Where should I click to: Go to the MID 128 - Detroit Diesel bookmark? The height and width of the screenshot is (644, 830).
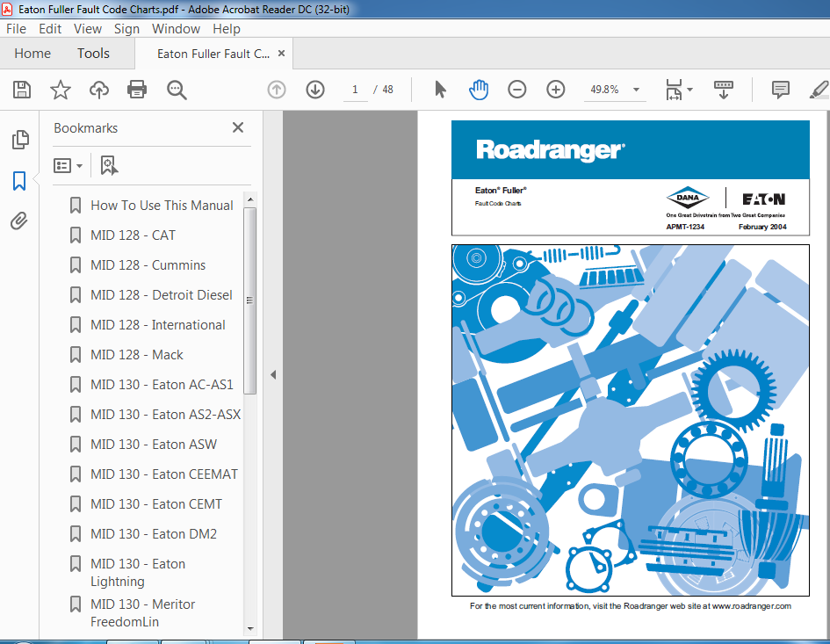click(162, 295)
